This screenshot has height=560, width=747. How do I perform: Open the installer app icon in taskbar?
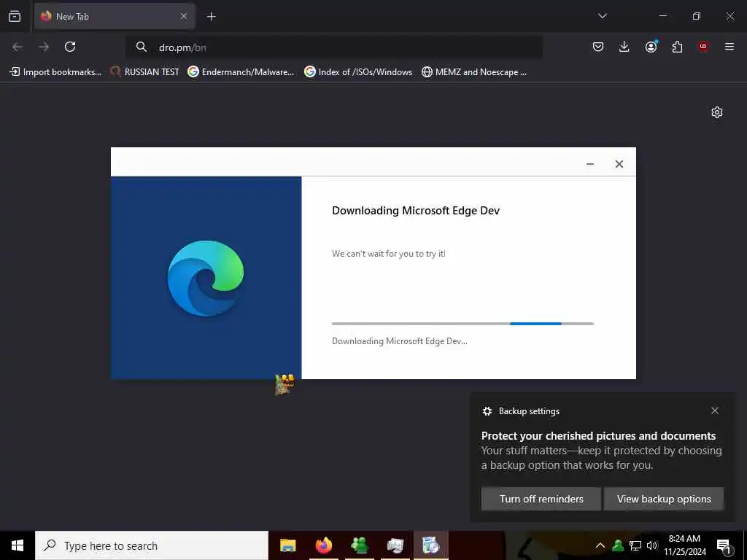tap(430, 545)
